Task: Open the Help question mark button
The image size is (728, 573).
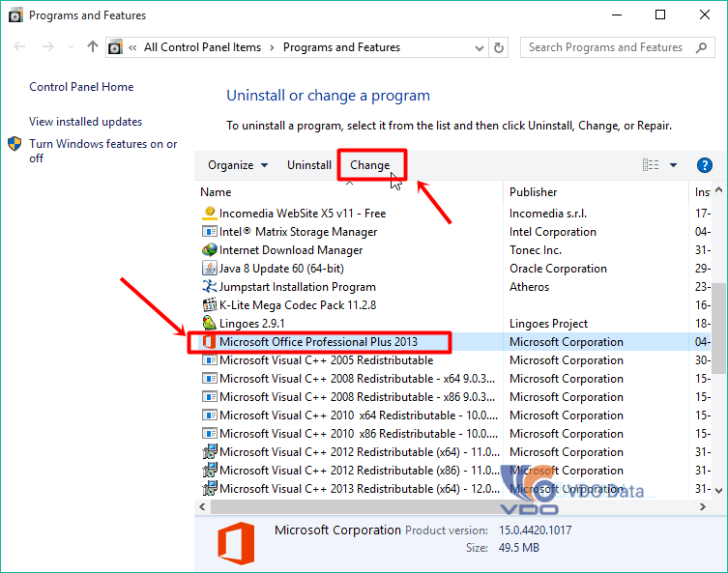Action: coord(705,165)
